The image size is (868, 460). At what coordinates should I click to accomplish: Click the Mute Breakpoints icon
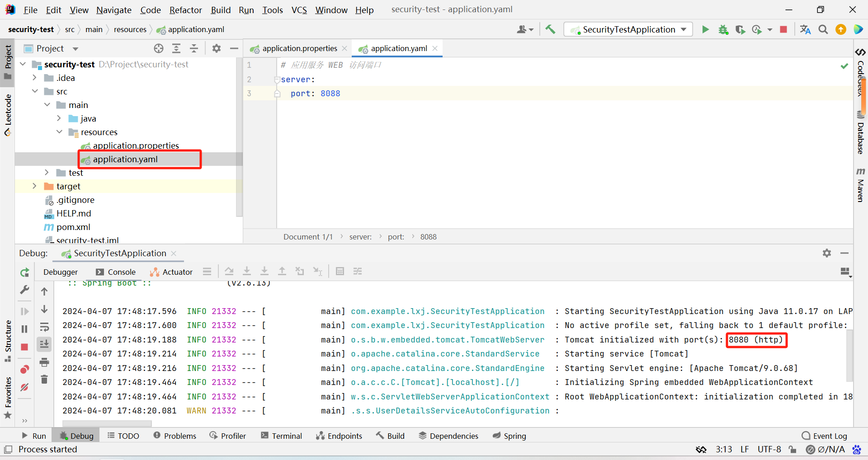[25, 387]
